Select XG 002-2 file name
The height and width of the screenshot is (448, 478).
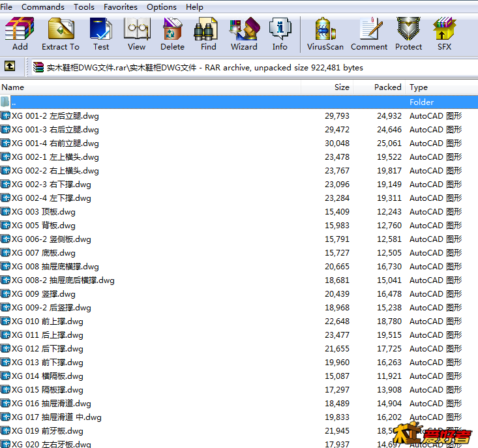pyautogui.click(x=55, y=171)
